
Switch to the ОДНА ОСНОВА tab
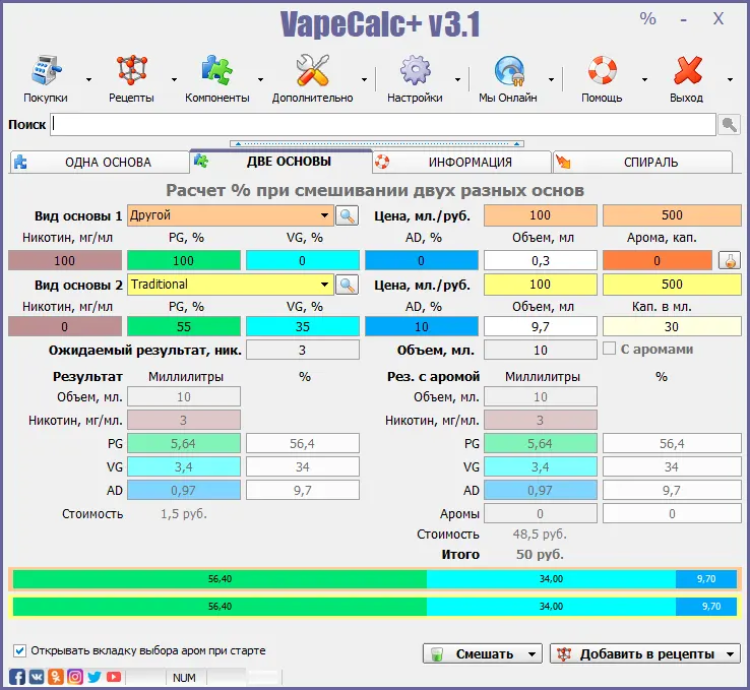(x=98, y=162)
